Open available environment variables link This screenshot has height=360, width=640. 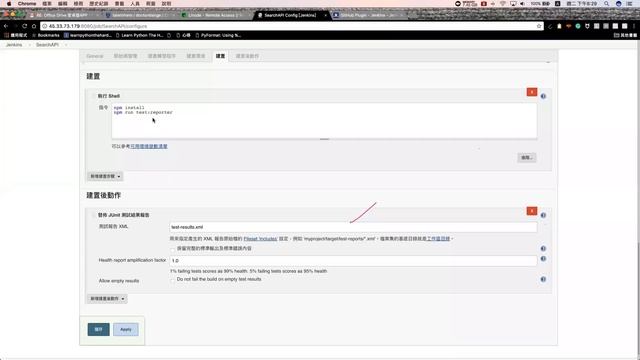[x=149, y=146]
